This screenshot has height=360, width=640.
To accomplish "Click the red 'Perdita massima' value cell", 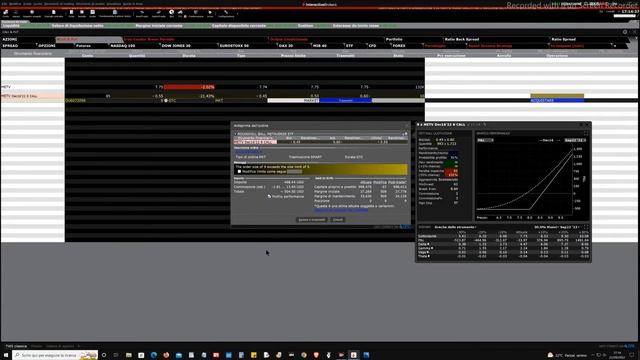I will coord(453,173).
